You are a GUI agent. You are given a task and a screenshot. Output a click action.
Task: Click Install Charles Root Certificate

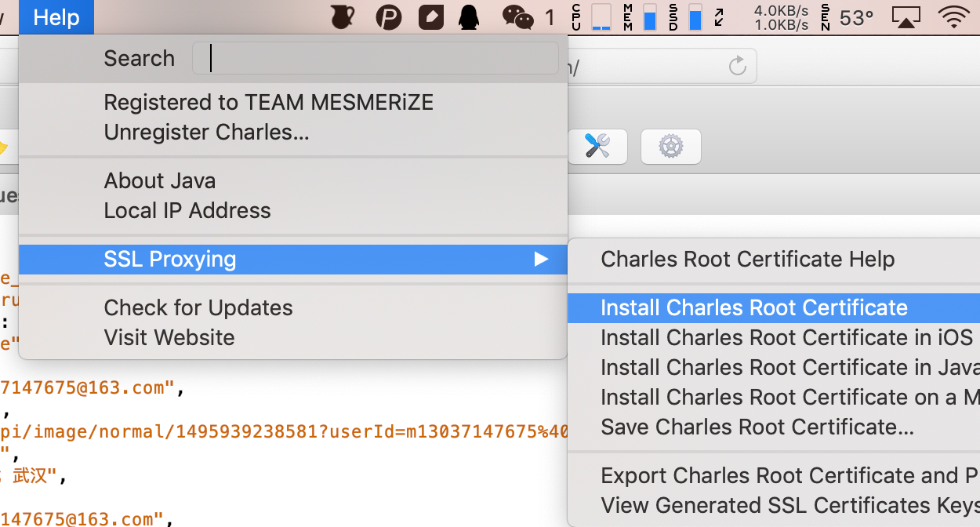click(x=774, y=308)
